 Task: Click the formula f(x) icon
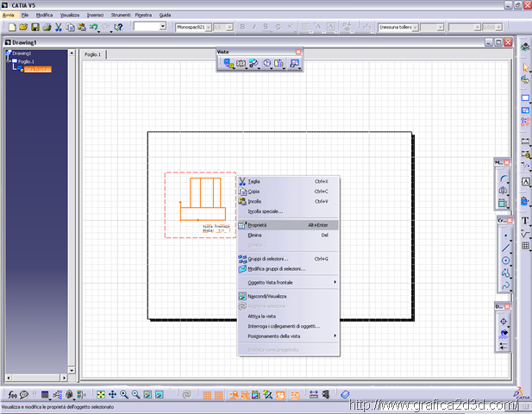pos(11,394)
